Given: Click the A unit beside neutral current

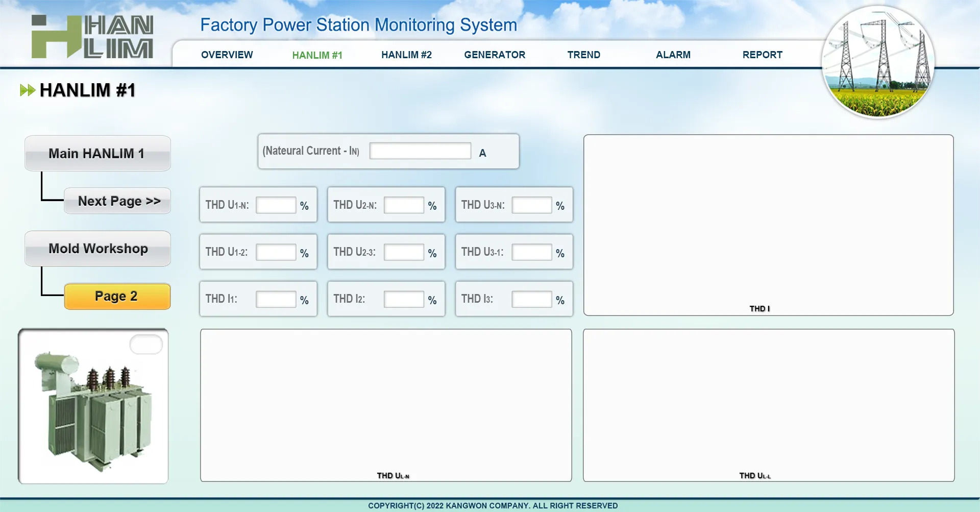Looking at the screenshot, I should coord(482,153).
